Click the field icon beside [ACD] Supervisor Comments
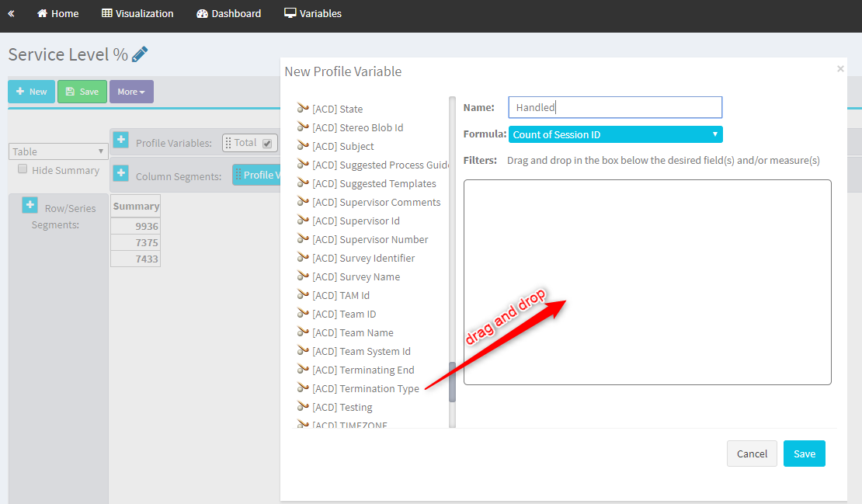The image size is (862, 504). tap(303, 202)
